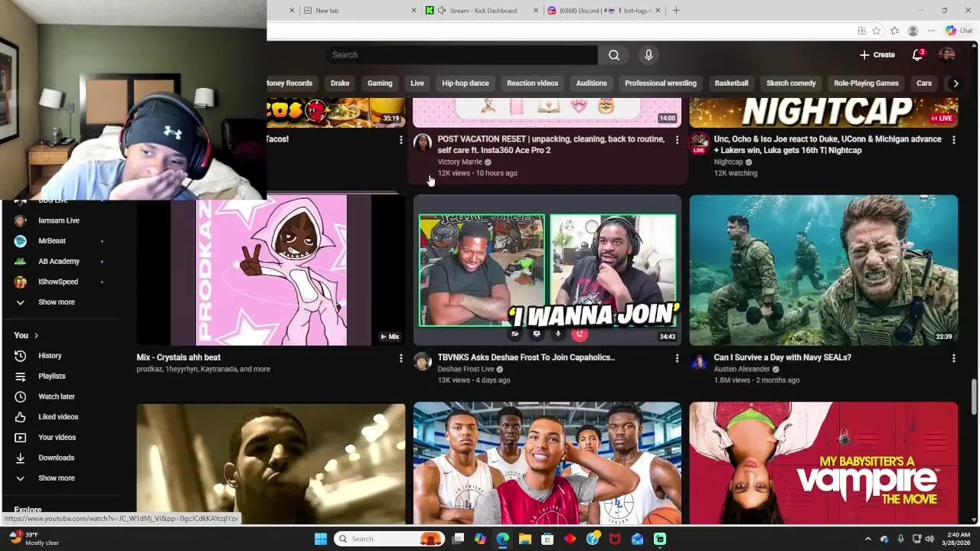Open Windows Start menu
Image resolution: width=980 pixels, height=551 pixels.
pos(321,539)
